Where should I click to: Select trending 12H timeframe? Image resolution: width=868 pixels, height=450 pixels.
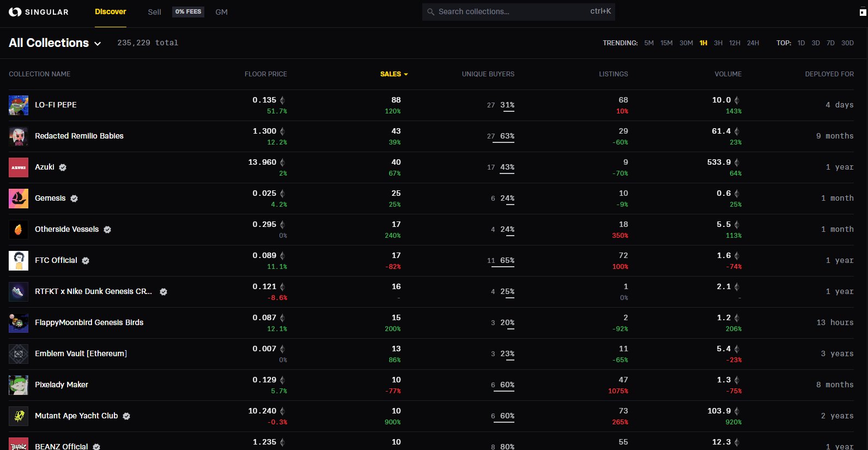[735, 43]
